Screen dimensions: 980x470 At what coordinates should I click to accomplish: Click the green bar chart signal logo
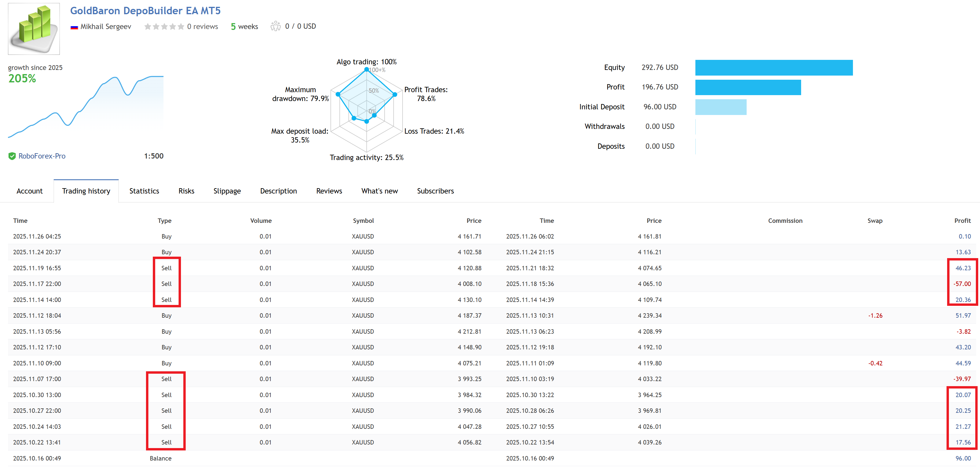tap(34, 28)
